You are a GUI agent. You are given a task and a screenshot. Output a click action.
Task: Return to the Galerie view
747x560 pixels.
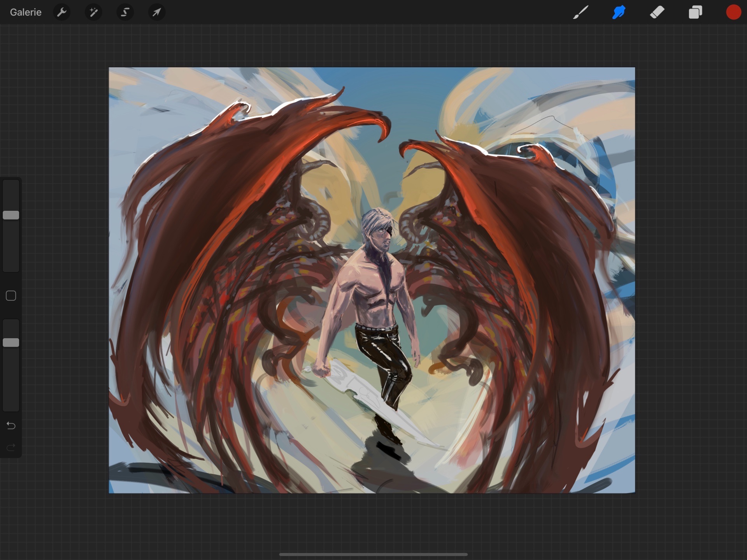point(26,12)
